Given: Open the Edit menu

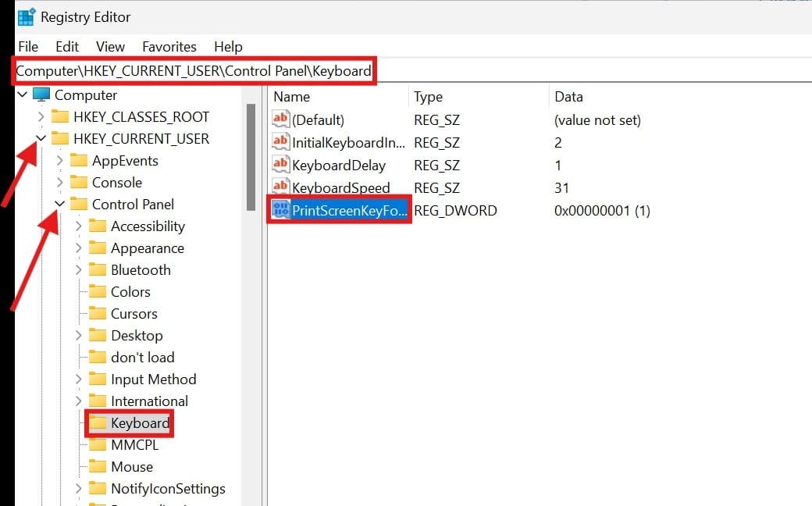Looking at the screenshot, I should coord(67,47).
